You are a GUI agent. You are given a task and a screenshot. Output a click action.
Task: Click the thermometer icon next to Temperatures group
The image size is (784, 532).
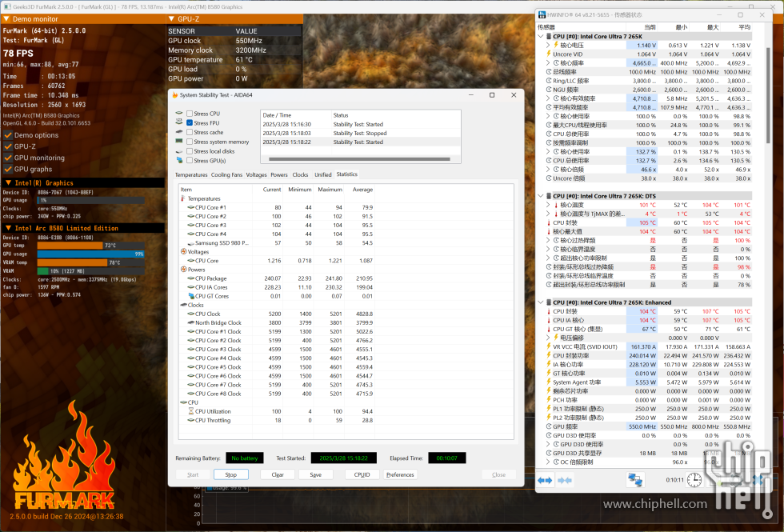coord(183,198)
